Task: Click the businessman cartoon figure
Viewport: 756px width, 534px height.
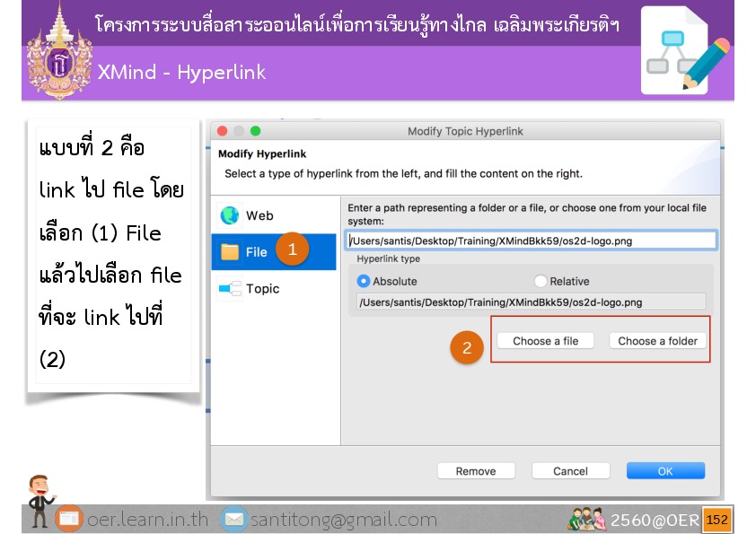Action: tap(40, 501)
